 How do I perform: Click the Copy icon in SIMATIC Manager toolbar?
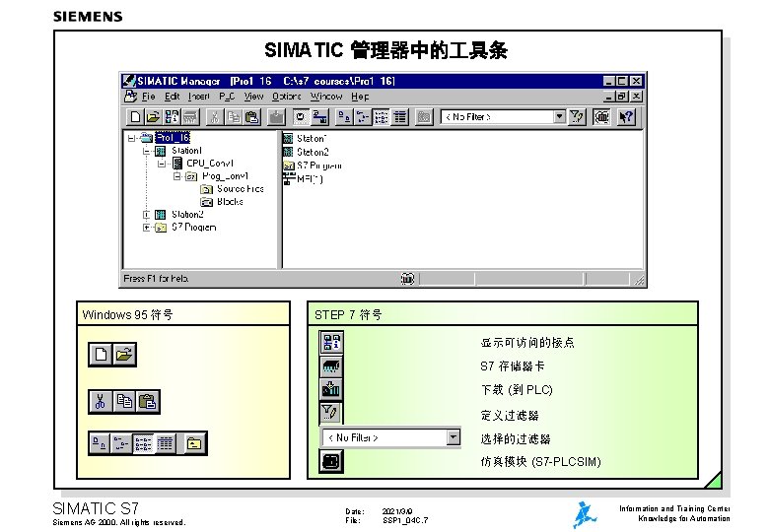click(x=234, y=116)
